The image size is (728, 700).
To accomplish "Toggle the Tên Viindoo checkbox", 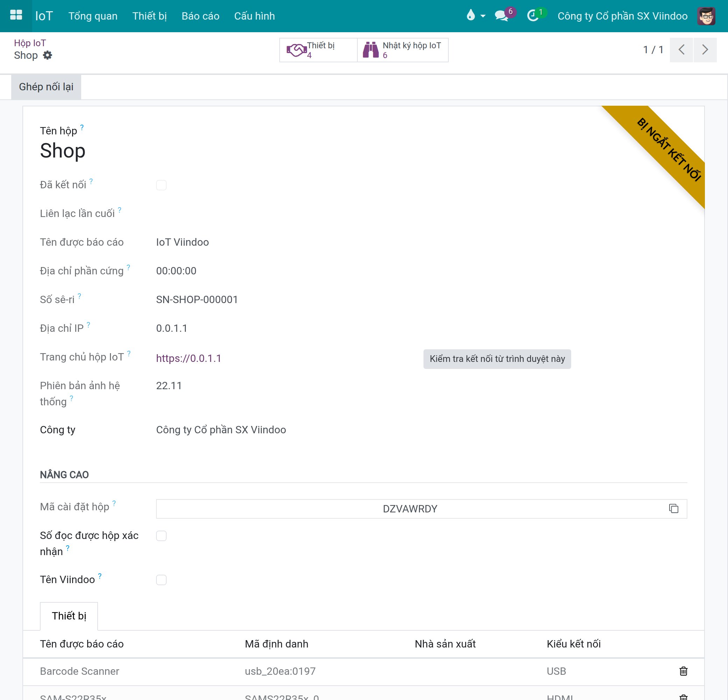I will (x=161, y=580).
